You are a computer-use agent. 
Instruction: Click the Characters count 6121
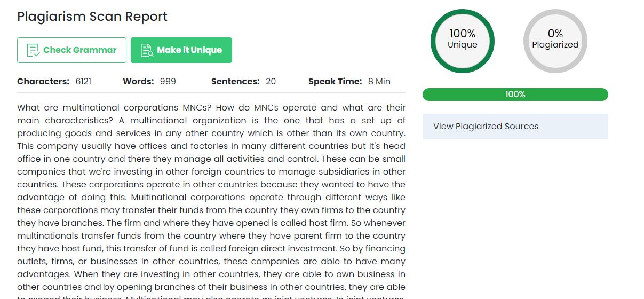click(x=83, y=82)
